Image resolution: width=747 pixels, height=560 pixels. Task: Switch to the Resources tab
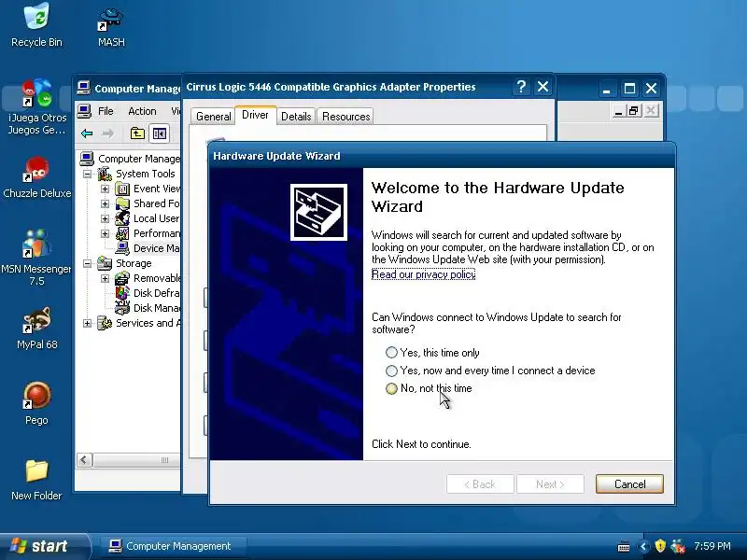345,117
